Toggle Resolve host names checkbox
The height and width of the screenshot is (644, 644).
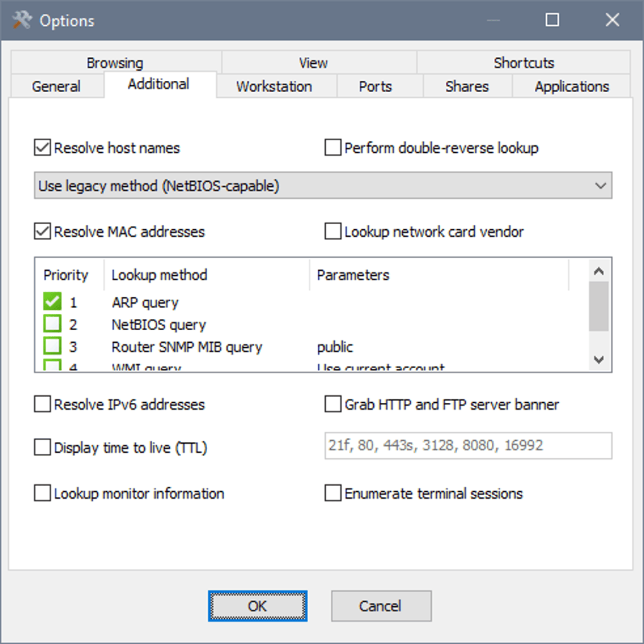coord(43,148)
